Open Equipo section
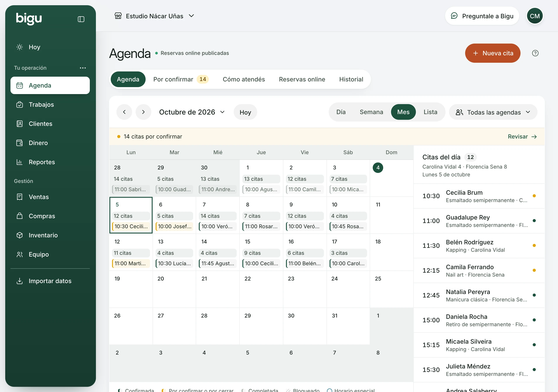Viewport: 558px width, 392px height. [50, 254]
